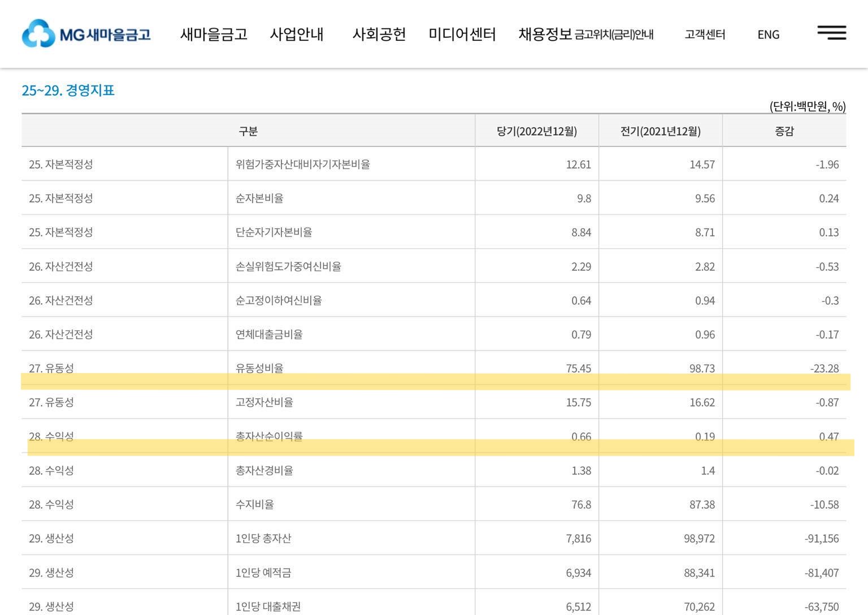Select the 총자산경비율 row label
Image resolution: width=868 pixels, height=615 pixels.
tap(264, 471)
